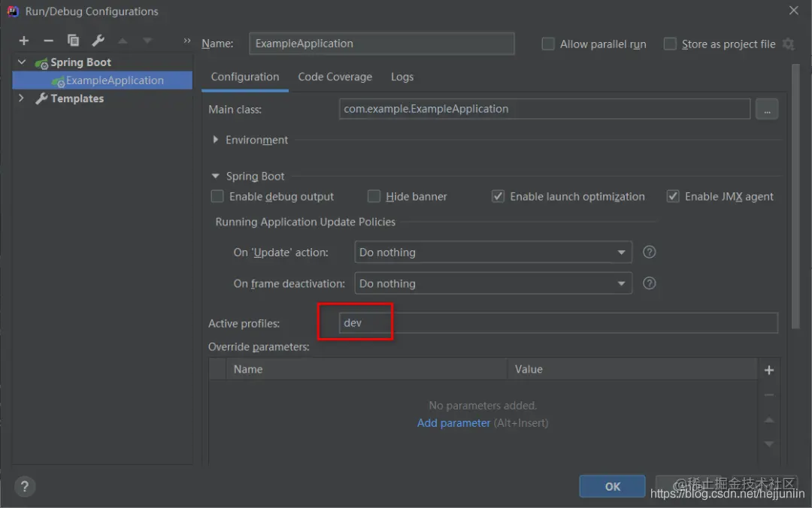Select ExampleApplication in the tree

102,80
